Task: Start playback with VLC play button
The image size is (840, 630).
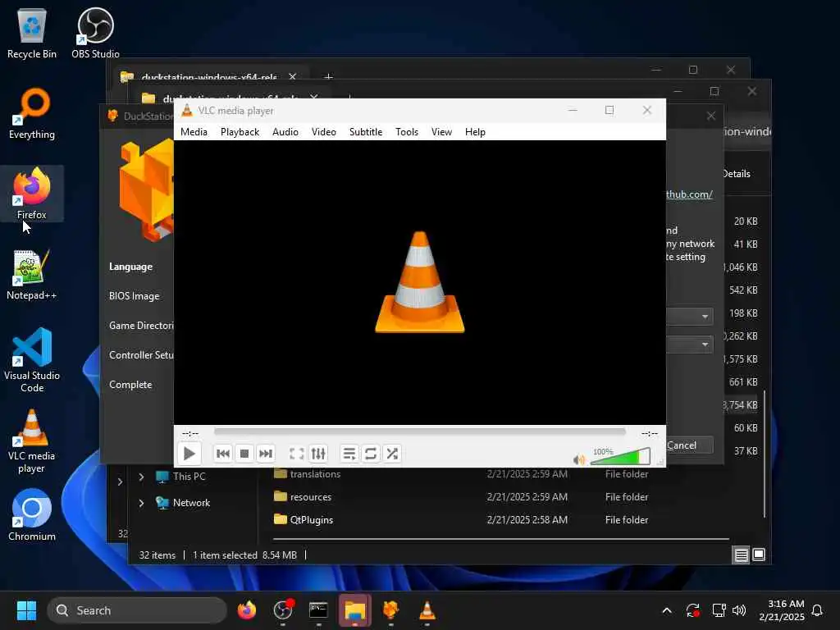Action: pyautogui.click(x=189, y=454)
